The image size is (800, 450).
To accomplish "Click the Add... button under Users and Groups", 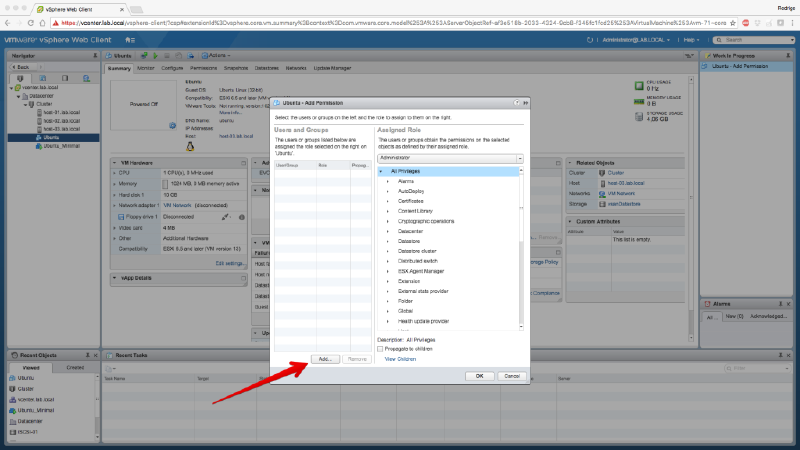I will click(x=324, y=358).
